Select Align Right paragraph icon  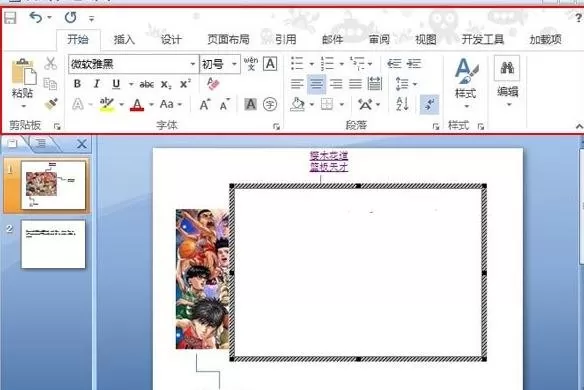tap(336, 84)
